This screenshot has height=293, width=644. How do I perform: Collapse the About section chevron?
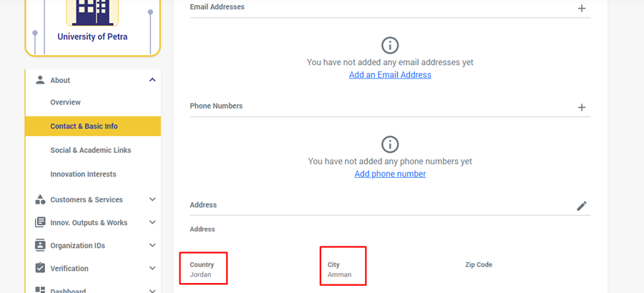(152, 80)
